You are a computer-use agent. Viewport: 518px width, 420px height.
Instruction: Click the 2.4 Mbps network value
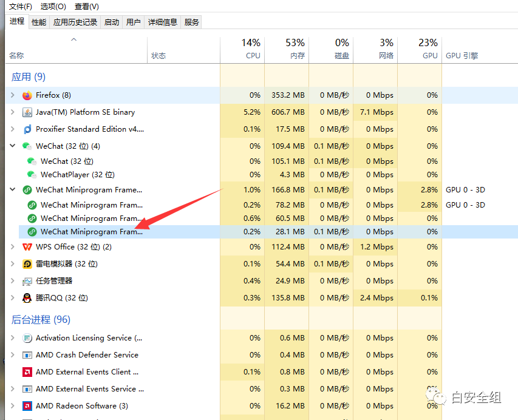tap(377, 298)
